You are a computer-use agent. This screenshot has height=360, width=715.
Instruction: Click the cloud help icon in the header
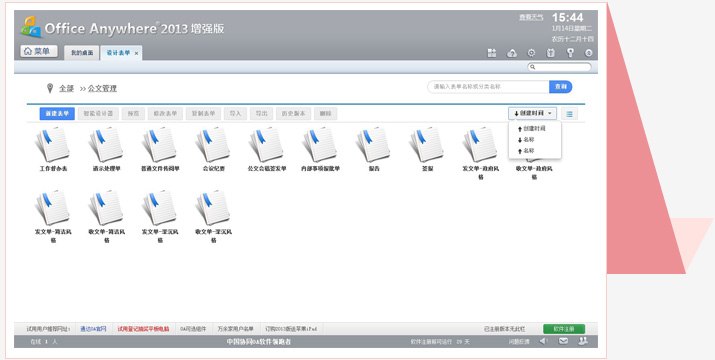pos(512,53)
